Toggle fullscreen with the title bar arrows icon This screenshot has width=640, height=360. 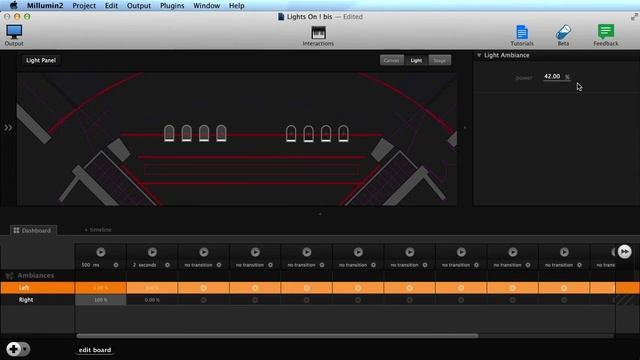tap(634, 17)
